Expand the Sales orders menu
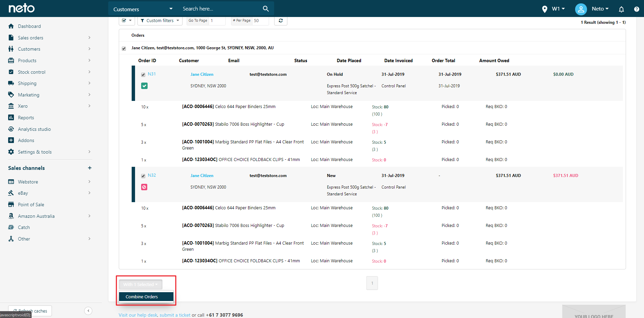The height and width of the screenshot is (318, 644). pyautogui.click(x=89, y=38)
